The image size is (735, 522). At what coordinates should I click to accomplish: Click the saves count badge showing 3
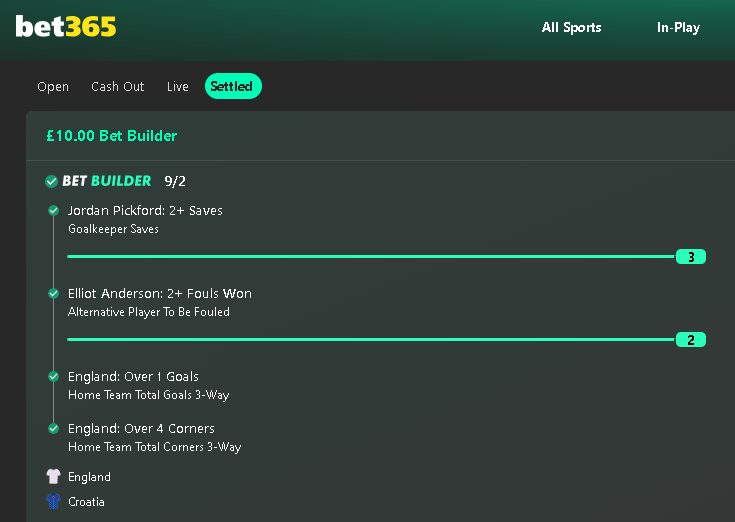(691, 257)
